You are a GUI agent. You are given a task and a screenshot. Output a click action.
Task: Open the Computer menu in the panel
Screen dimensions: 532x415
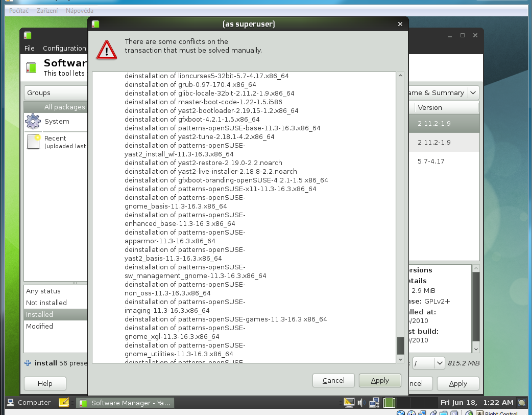tap(29, 402)
